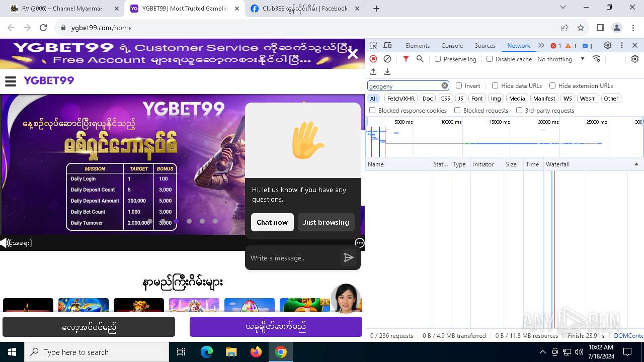
Task: Enable Disable cache checkbox
Action: (490, 59)
